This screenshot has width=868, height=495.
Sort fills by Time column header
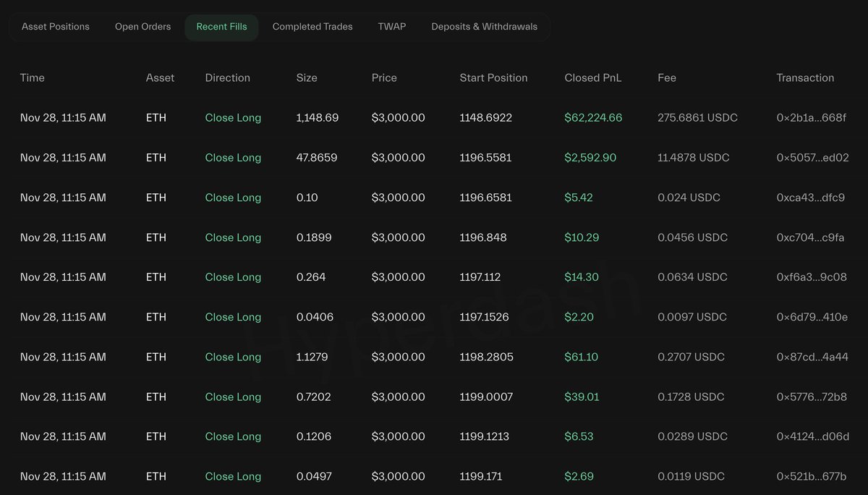tap(33, 78)
